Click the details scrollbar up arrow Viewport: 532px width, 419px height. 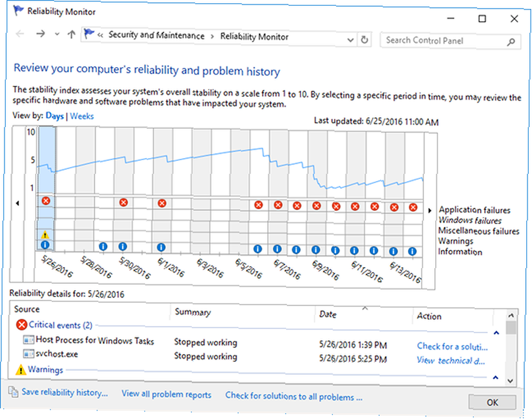click(511, 315)
